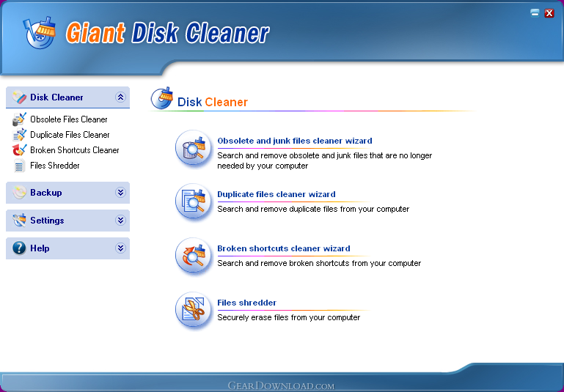Open the Backup section
Image resolution: width=564 pixels, height=392 pixels.
coord(67,193)
